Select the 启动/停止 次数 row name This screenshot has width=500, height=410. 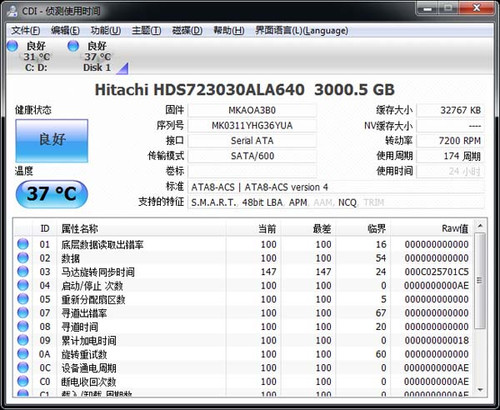click(x=92, y=286)
